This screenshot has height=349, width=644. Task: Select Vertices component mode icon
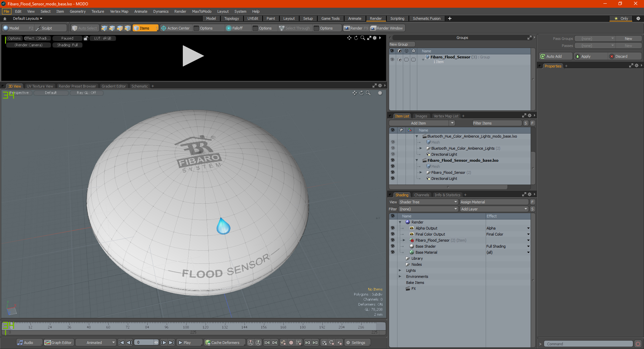pyautogui.click(x=104, y=28)
